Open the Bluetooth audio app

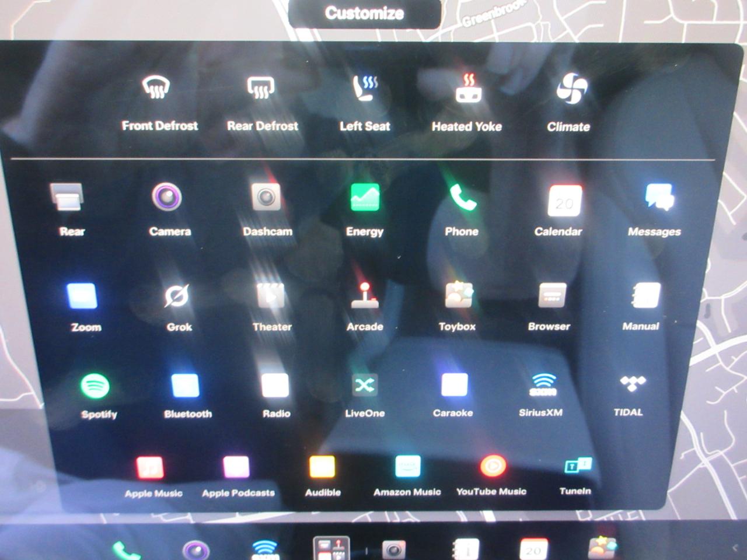(x=187, y=396)
